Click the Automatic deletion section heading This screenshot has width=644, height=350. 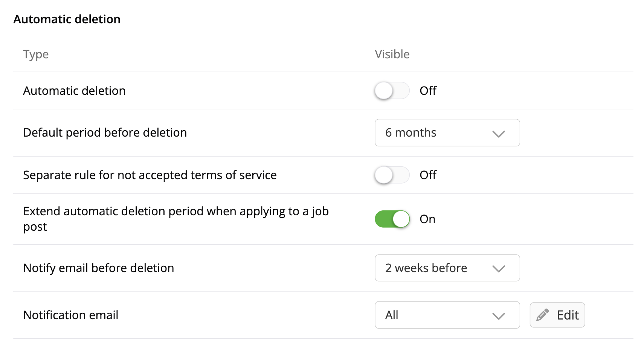(67, 19)
